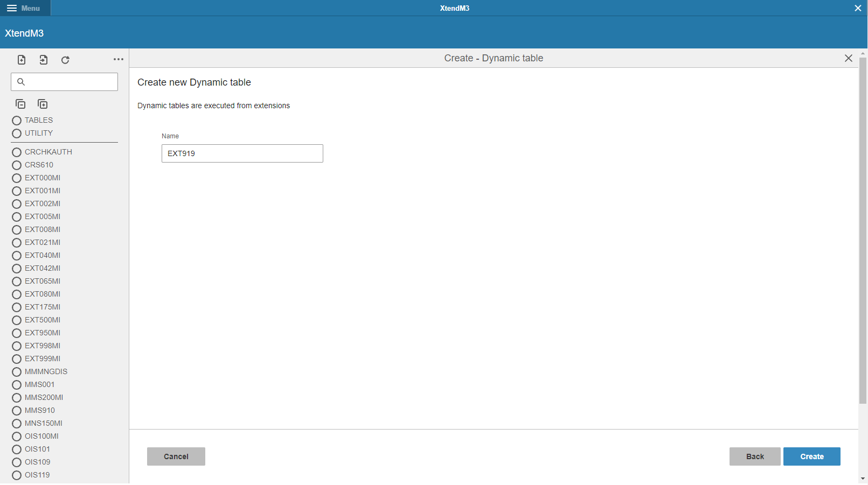Select the EXT000MI radio button
The image size is (868, 485).
pos(17,178)
